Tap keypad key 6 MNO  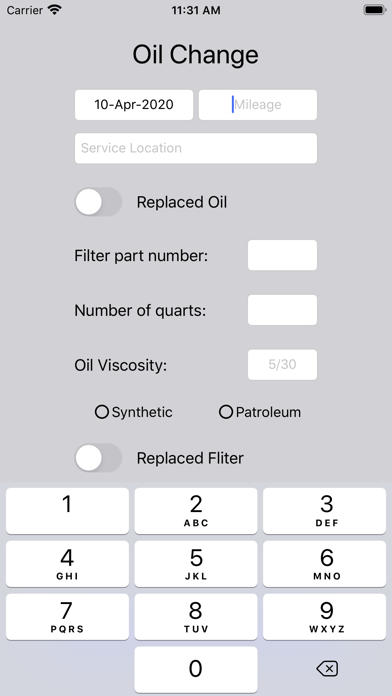[x=325, y=564]
